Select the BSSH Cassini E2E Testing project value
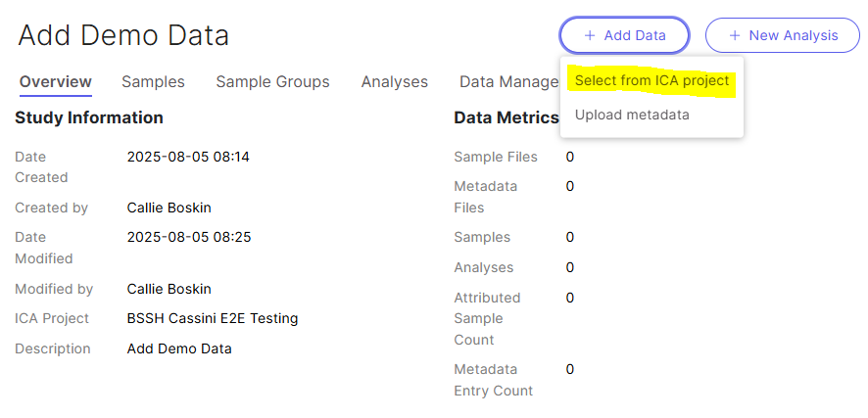Image resolution: width=868 pixels, height=418 pixels. click(x=213, y=318)
